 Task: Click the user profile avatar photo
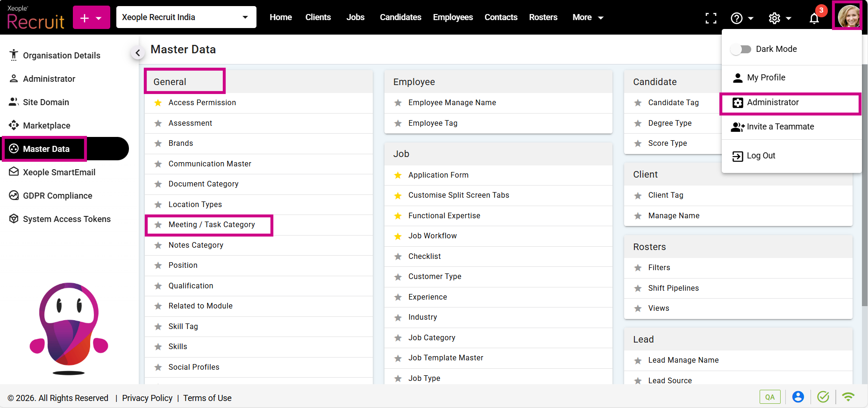848,16
